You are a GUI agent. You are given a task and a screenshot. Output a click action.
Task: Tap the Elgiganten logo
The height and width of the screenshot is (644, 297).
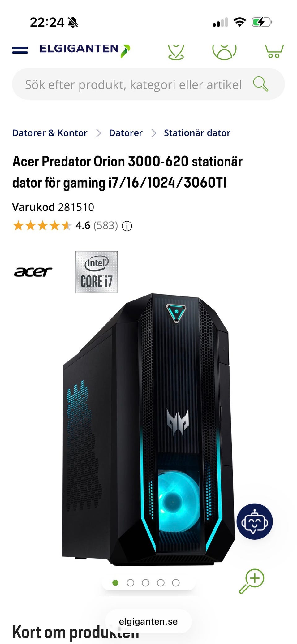point(85,50)
